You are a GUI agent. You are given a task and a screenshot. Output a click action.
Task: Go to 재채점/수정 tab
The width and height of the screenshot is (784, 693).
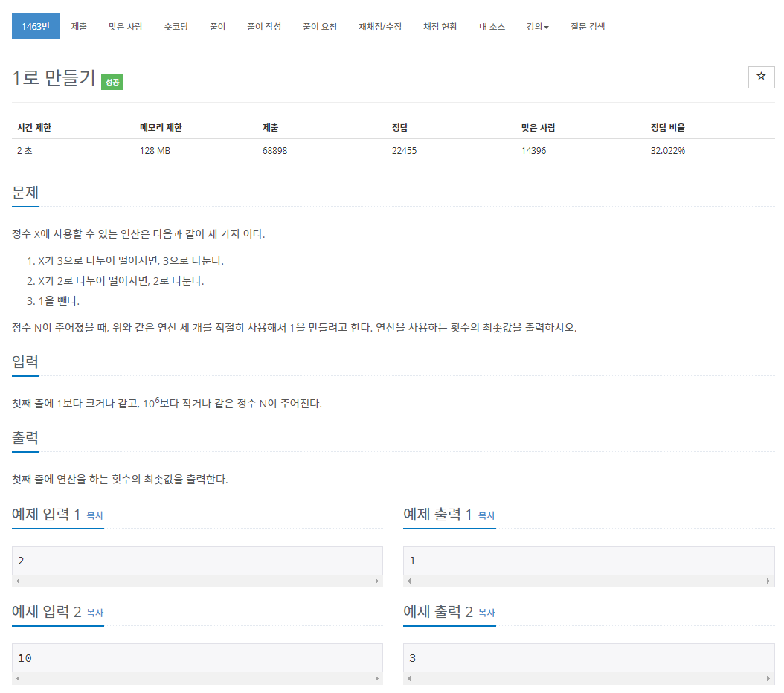380,27
